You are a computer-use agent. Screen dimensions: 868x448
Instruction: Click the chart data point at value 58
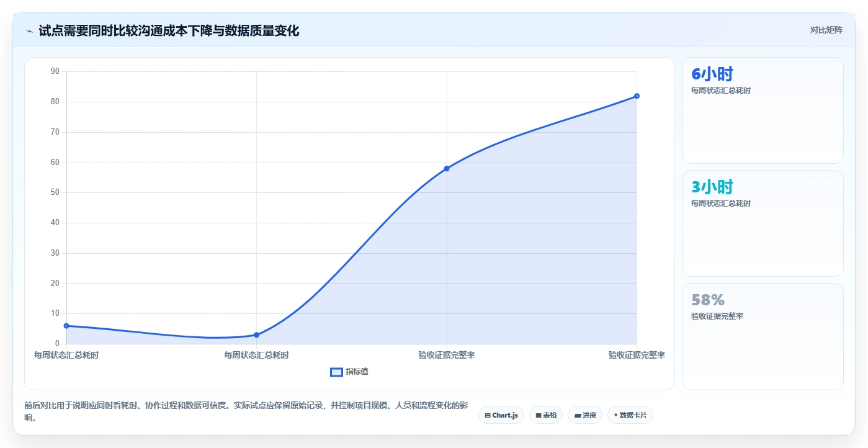(447, 168)
